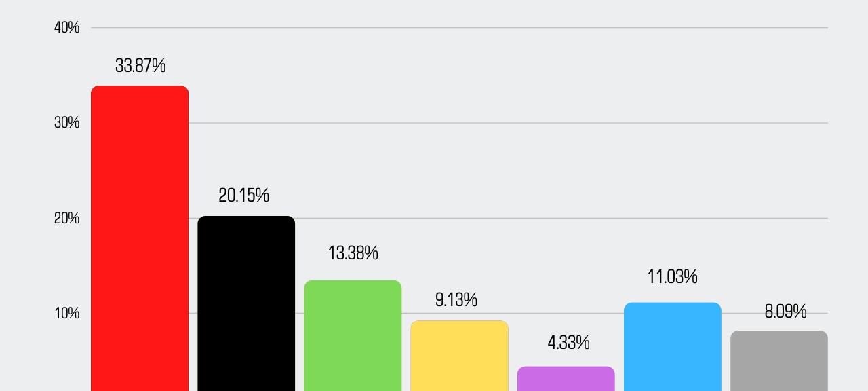Viewport: 868px width, 391px height.
Task: Select the yellow bar
Action: pos(459,355)
